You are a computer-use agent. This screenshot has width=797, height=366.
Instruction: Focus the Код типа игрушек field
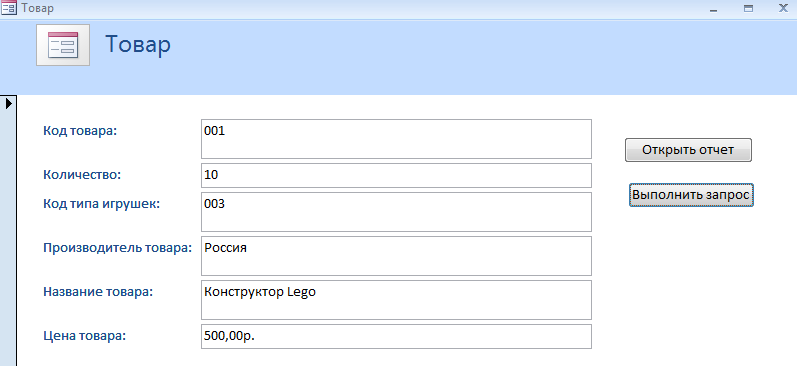tap(396, 212)
